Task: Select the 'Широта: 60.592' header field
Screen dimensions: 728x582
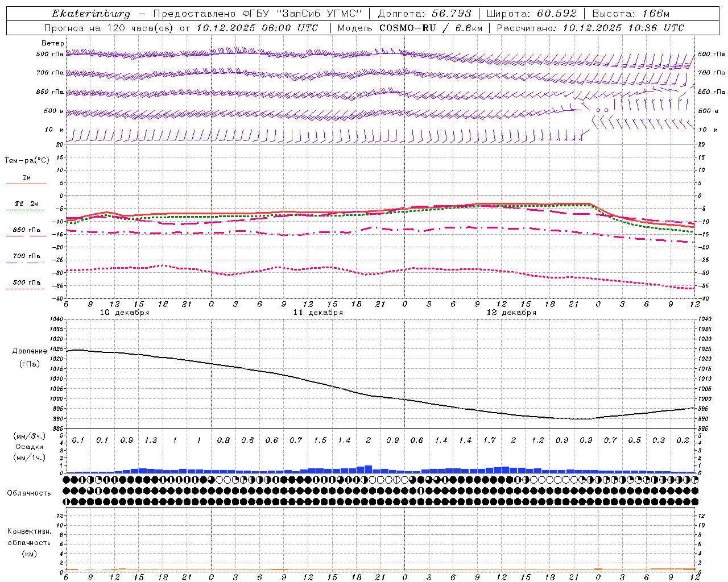Action: coord(531,14)
